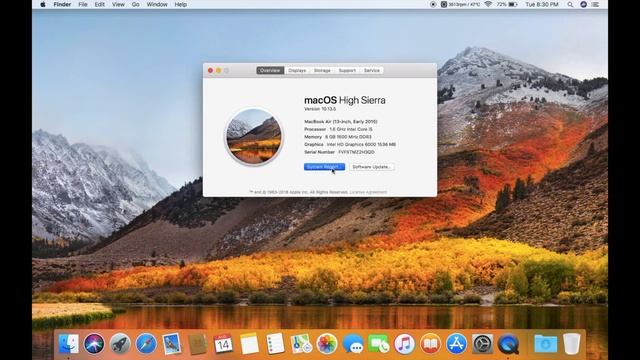640x360 pixels.
Task: Open the Apple menu
Action: (x=43, y=4)
